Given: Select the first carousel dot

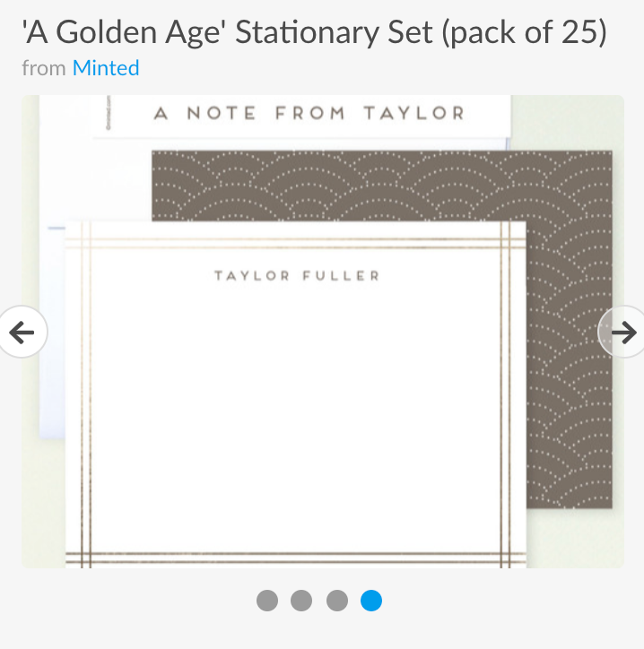Looking at the screenshot, I should click(x=267, y=601).
